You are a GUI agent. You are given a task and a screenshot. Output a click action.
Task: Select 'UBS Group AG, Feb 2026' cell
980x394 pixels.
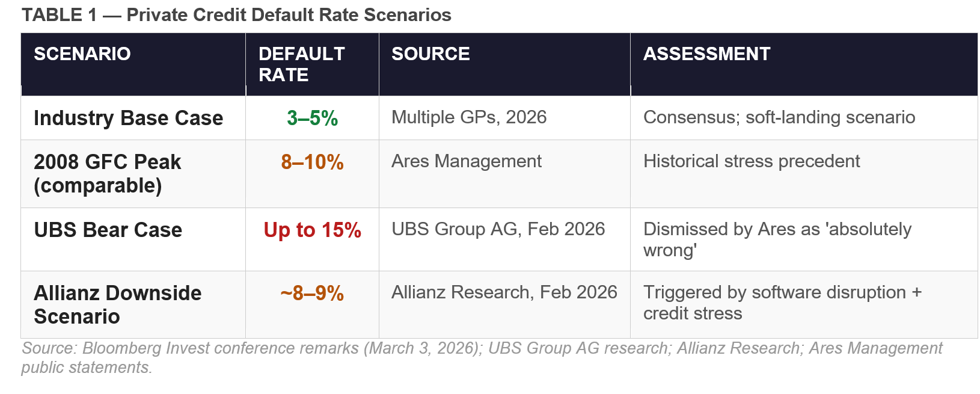498,229
